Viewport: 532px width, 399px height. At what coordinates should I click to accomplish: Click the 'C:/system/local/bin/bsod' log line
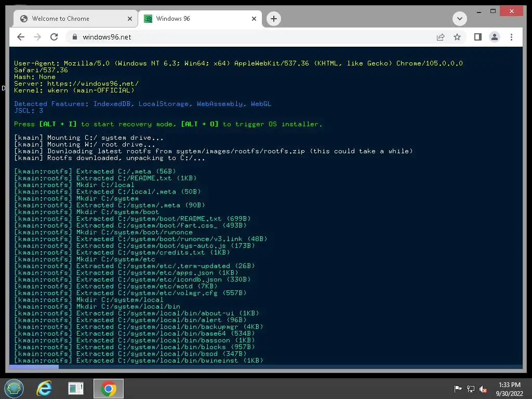coord(130,353)
